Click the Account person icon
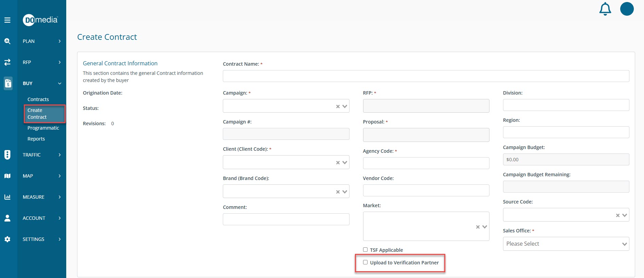 7,218
